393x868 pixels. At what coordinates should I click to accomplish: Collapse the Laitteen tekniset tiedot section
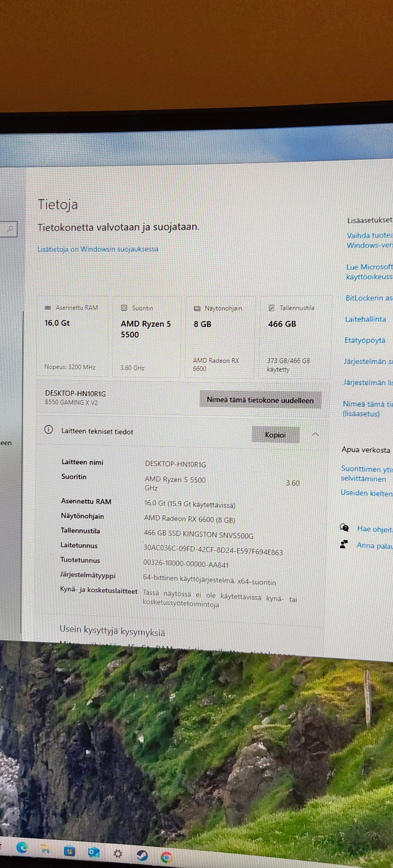pos(315,435)
